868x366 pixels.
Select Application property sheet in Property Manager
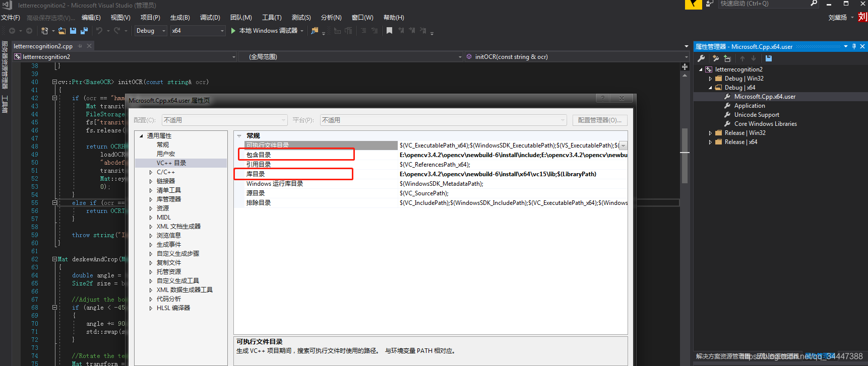tap(750, 106)
